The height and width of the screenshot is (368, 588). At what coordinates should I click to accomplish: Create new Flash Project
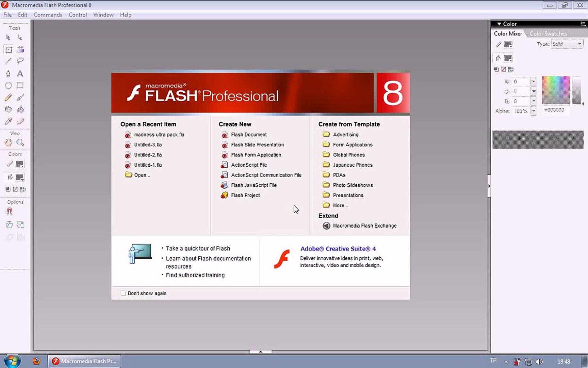click(245, 195)
